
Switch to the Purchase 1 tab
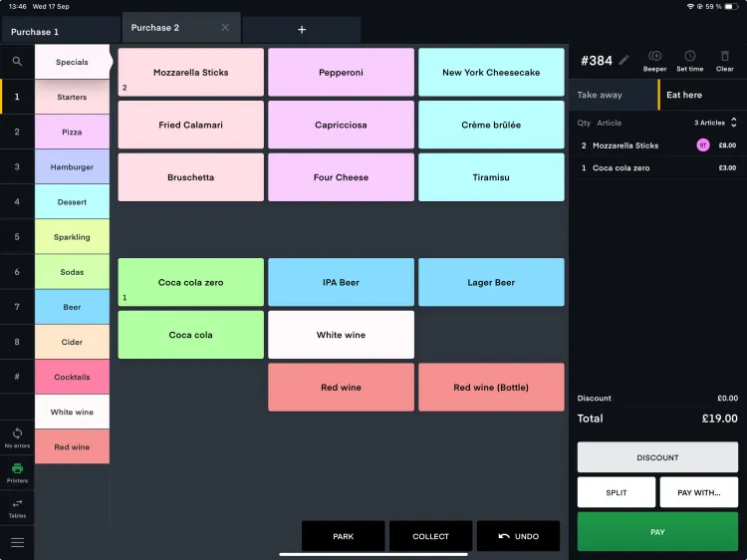[x=60, y=32]
